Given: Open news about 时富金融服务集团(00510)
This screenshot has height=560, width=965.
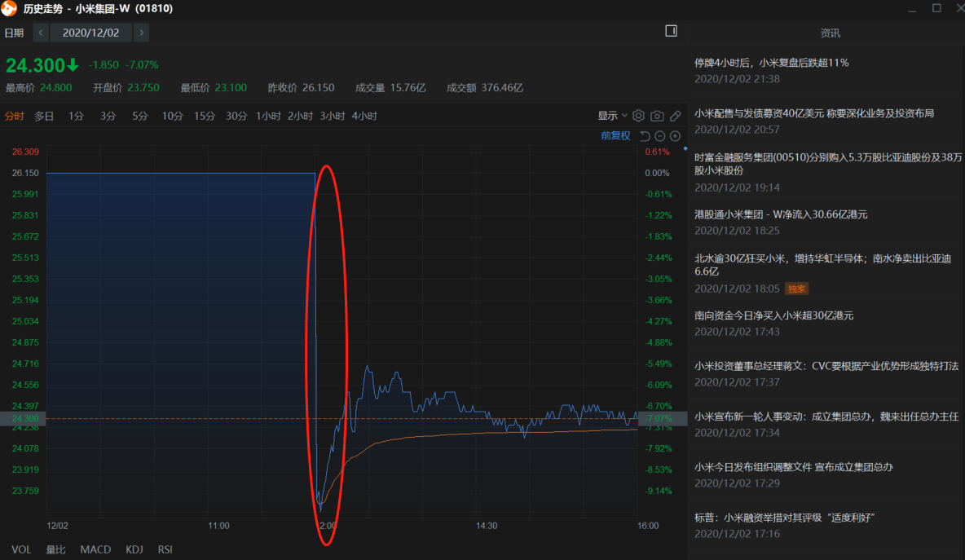Looking at the screenshot, I should 828,164.
